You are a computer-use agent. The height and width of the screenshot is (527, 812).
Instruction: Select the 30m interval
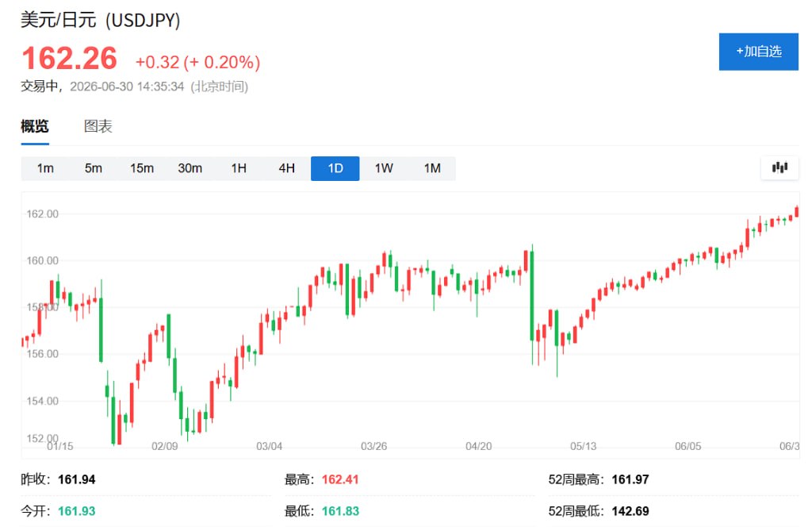pyautogui.click(x=190, y=168)
